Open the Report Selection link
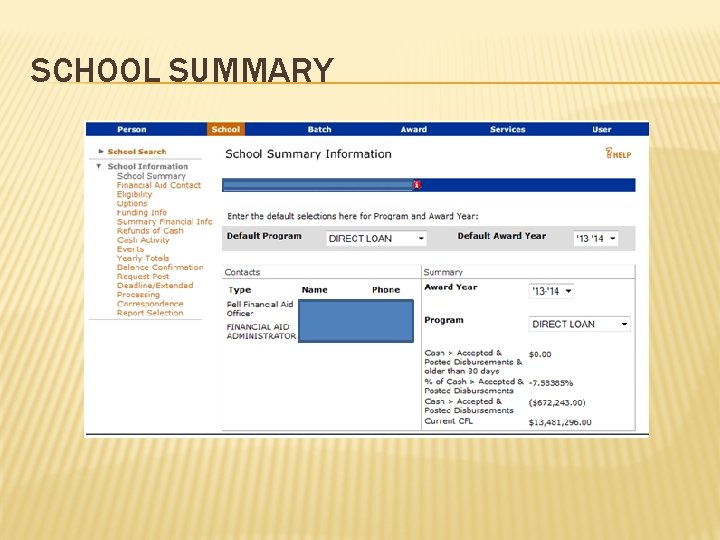 (150, 313)
